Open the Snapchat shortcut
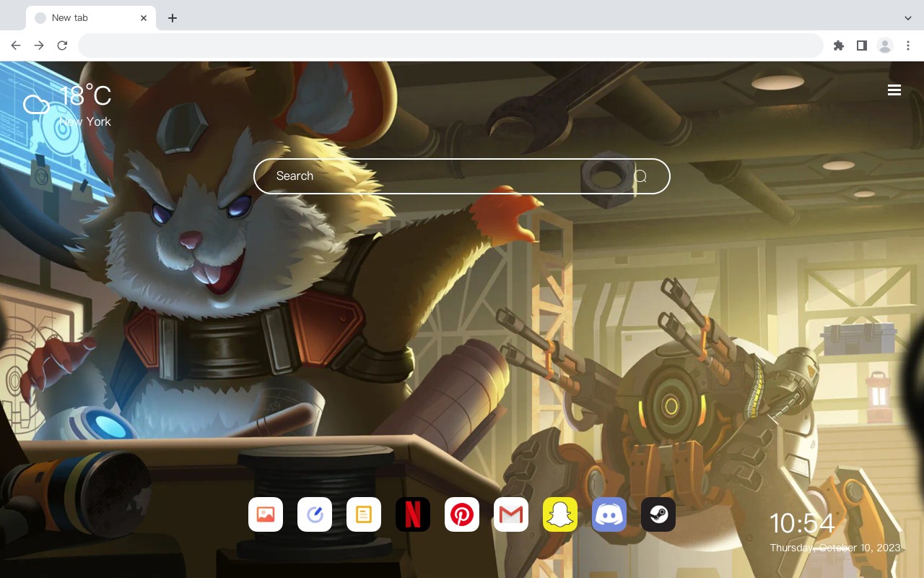924x578 pixels. click(x=560, y=514)
